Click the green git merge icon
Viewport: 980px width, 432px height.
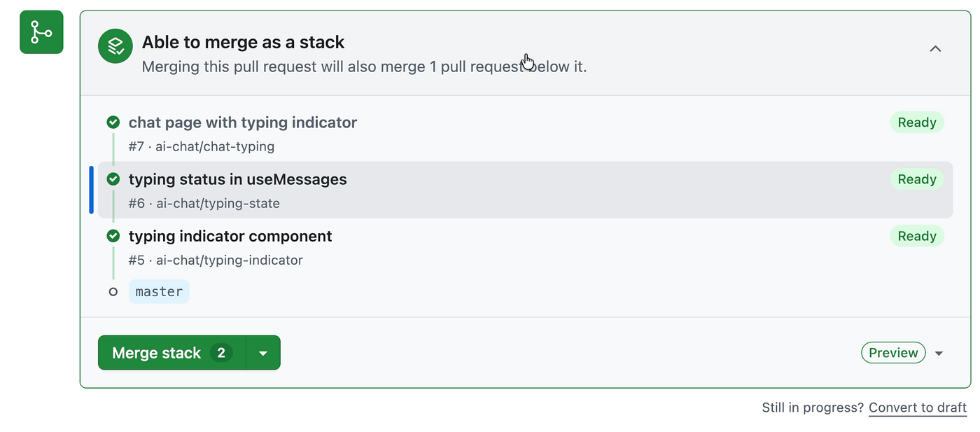pos(41,32)
